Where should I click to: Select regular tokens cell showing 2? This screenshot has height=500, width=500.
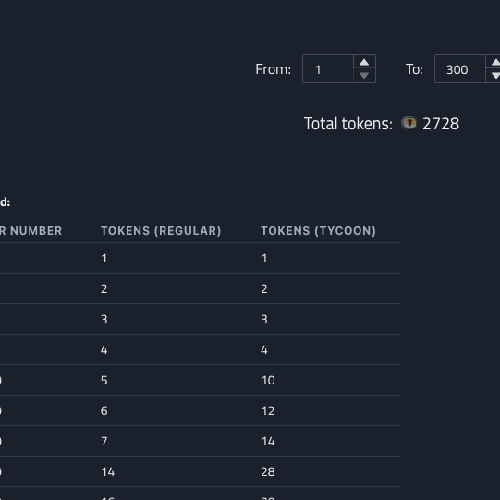104,289
